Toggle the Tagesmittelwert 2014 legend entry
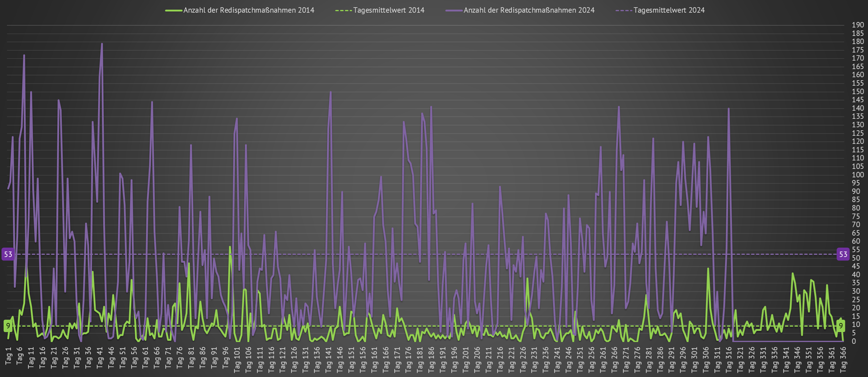The image size is (868, 377). point(389,10)
